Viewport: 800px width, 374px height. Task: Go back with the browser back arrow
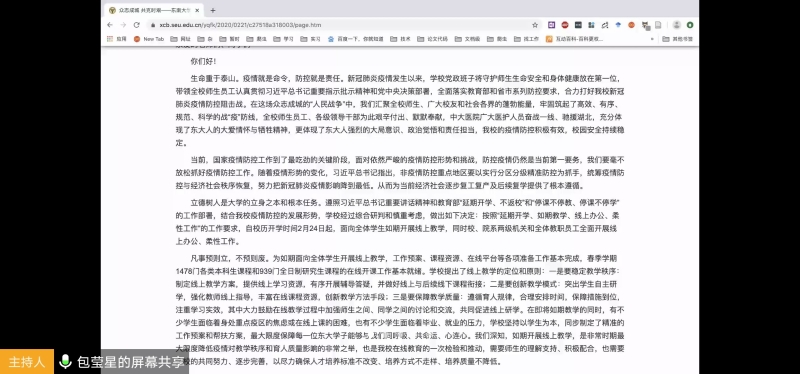[110, 25]
